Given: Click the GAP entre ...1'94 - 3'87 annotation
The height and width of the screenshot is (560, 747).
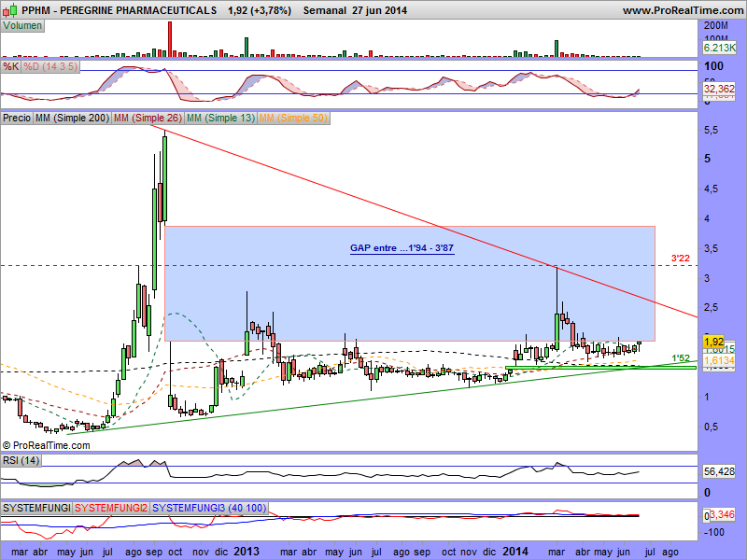Looking at the screenshot, I should click(x=402, y=248).
